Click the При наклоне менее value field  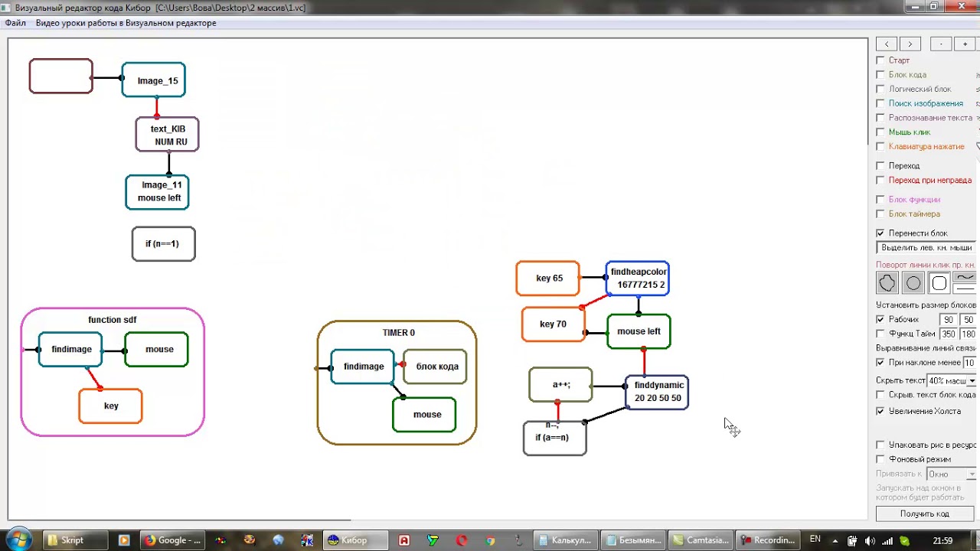pyautogui.click(x=969, y=363)
